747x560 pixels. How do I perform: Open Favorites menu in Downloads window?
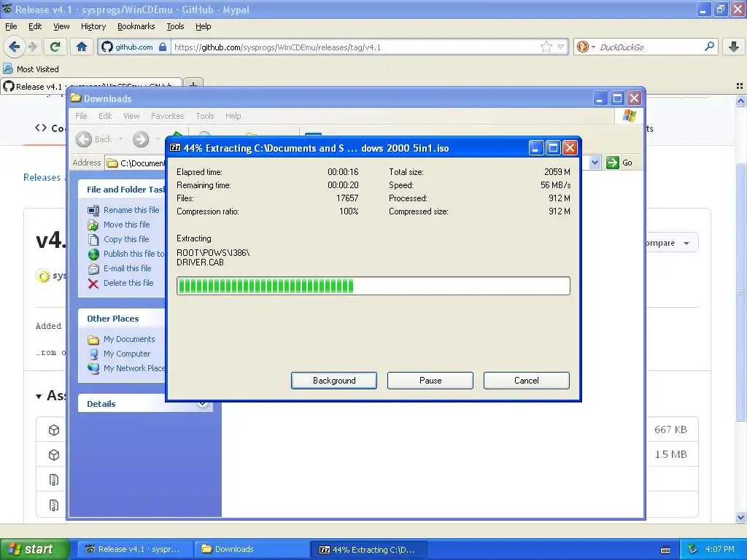coord(167,116)
